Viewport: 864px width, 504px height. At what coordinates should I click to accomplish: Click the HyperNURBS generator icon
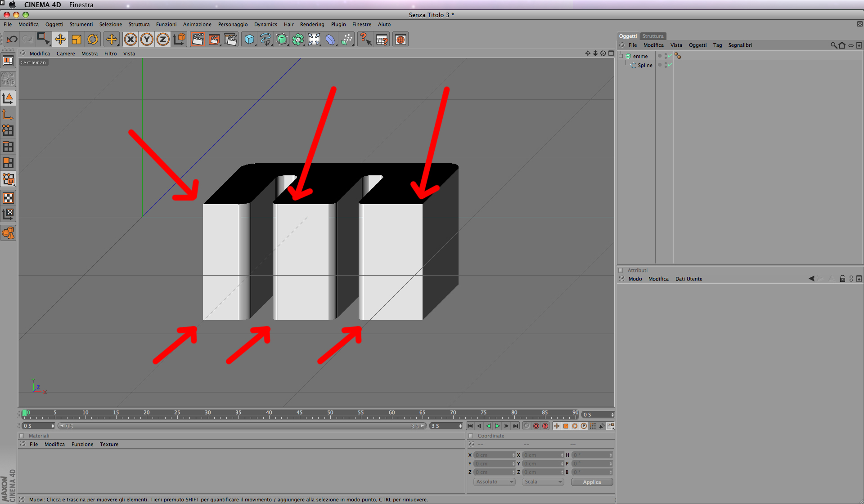coord(282,40)
